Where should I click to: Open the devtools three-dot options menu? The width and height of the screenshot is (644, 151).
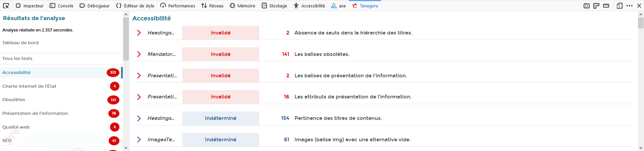(630, 6)
